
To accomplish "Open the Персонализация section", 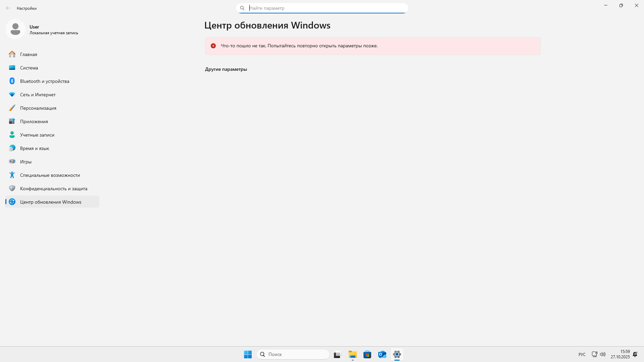I will 38,108.
